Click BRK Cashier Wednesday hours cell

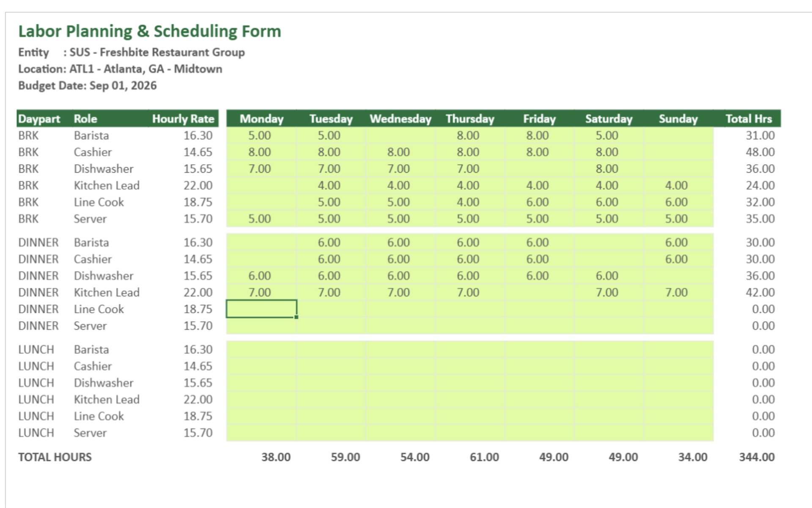pyautogui.click(x=398, y=152)
